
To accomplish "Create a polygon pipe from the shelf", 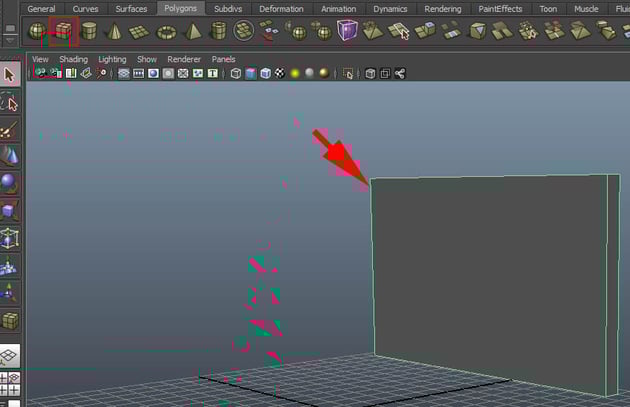I will [x=218, y=31].
